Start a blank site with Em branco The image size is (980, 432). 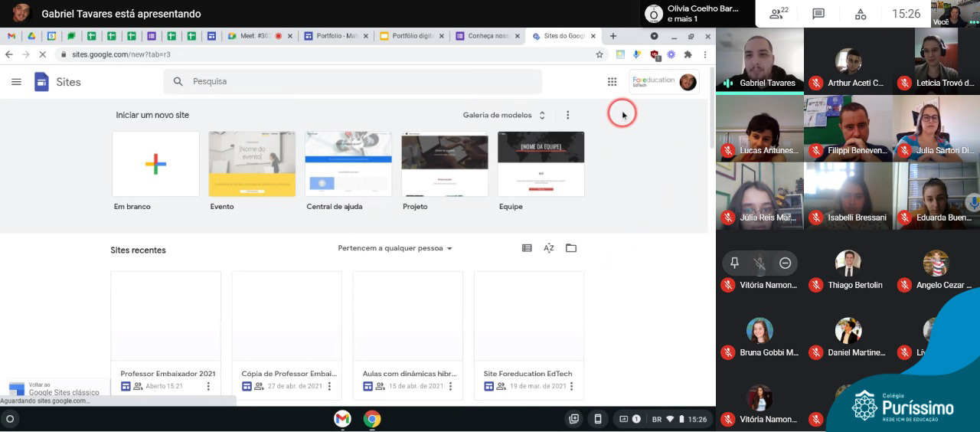[155, 164]
